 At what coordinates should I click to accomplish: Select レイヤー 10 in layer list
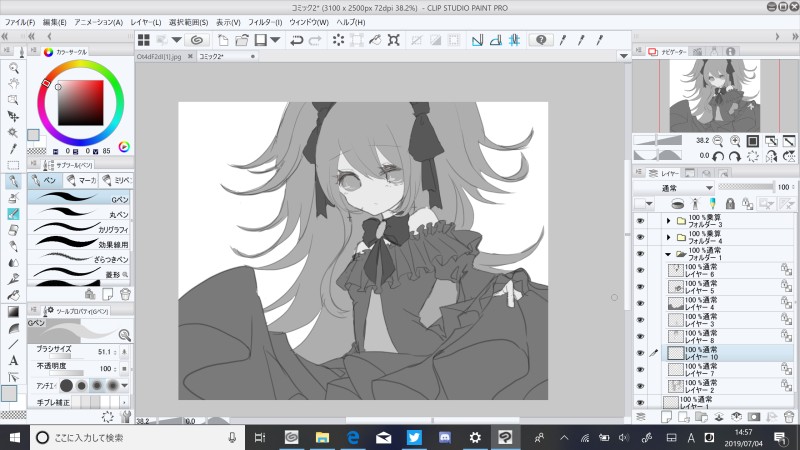(x=730, y=353)
